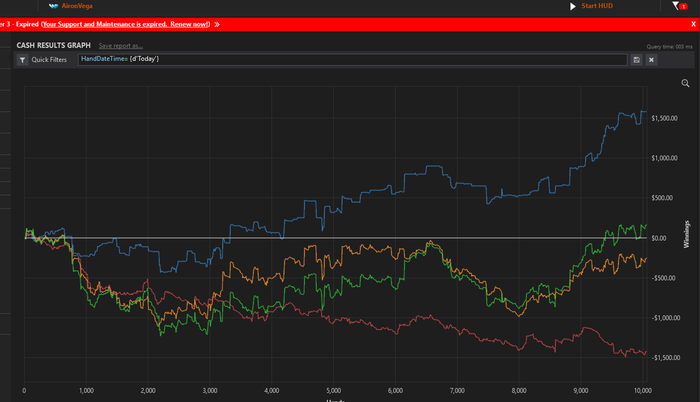Screen dimensions: 700x402
Task: Click the -$1,500.00 axis label
Action: 666,357
